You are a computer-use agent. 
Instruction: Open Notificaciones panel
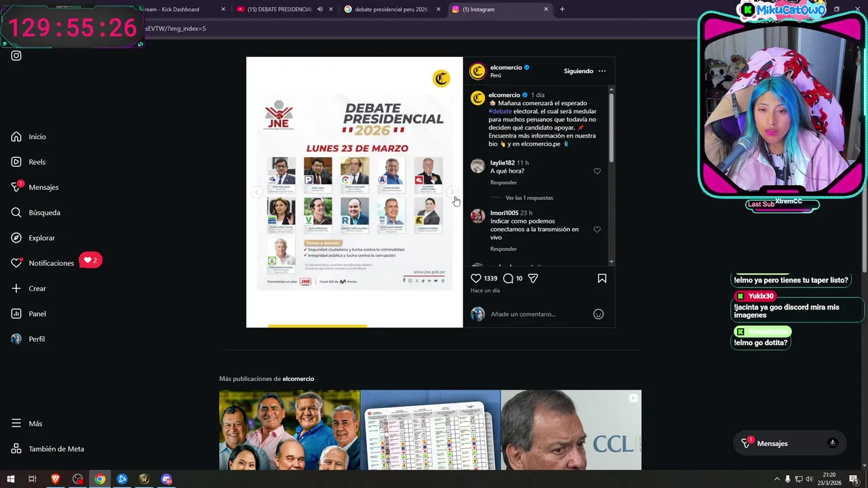[x=42, y=263]
